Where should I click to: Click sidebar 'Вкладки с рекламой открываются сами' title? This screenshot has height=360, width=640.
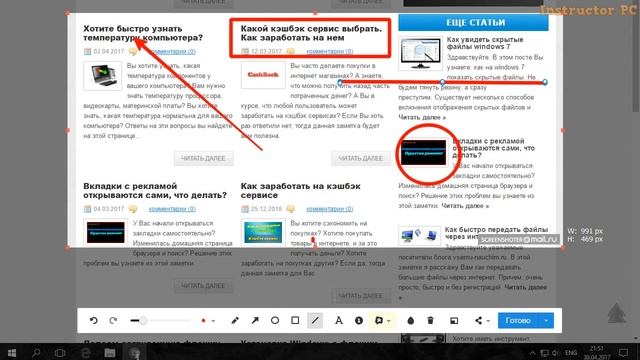click(493, 148)
